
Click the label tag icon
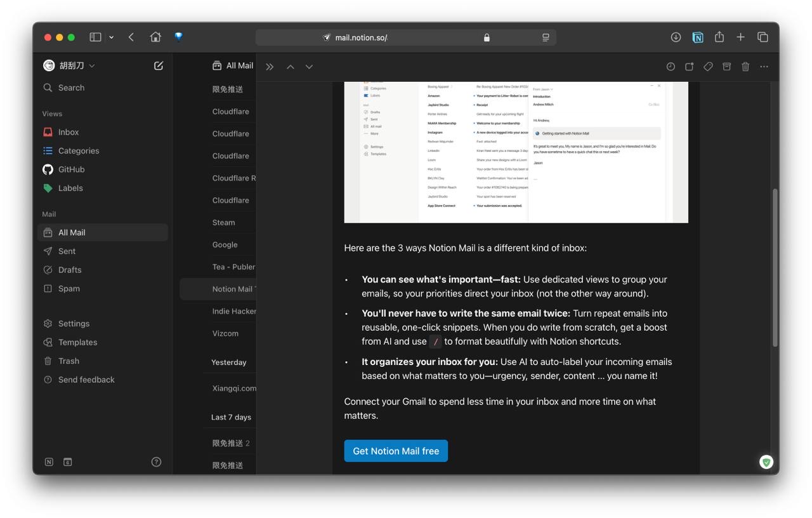[x=708, y=67]
